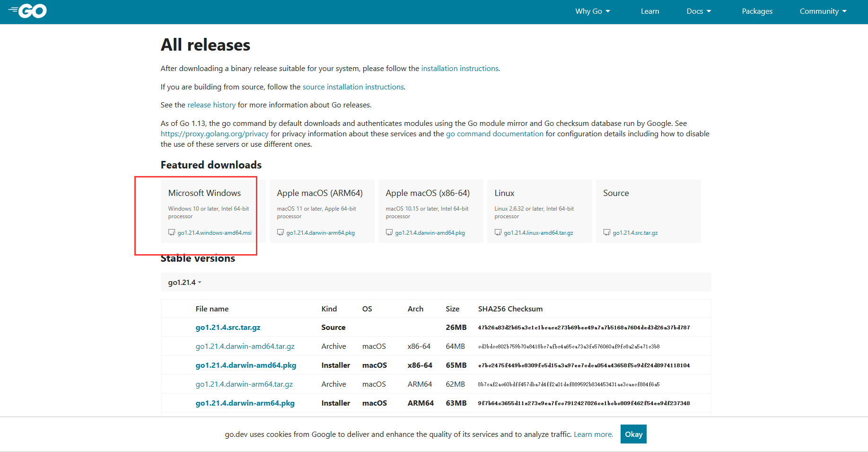The image size is (868, 452).
Task: Click the File name column header
Action: tap(212, 309)
